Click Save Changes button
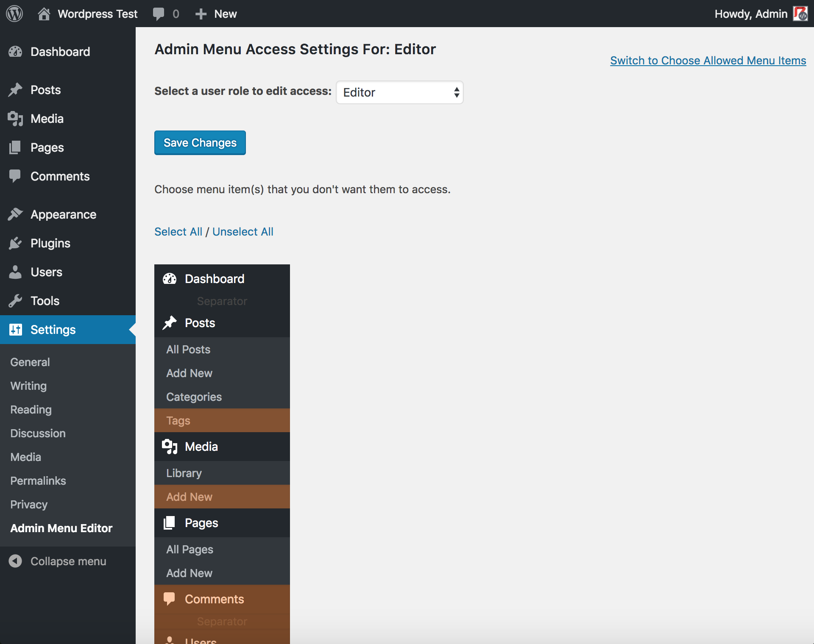The image size is (814, 644). click(200, 142)
